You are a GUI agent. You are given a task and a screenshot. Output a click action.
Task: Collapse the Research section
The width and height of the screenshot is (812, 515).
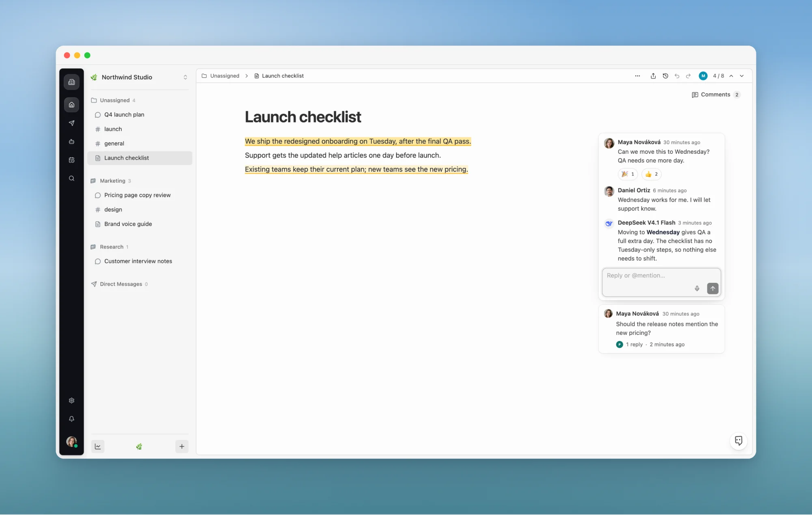110,247
